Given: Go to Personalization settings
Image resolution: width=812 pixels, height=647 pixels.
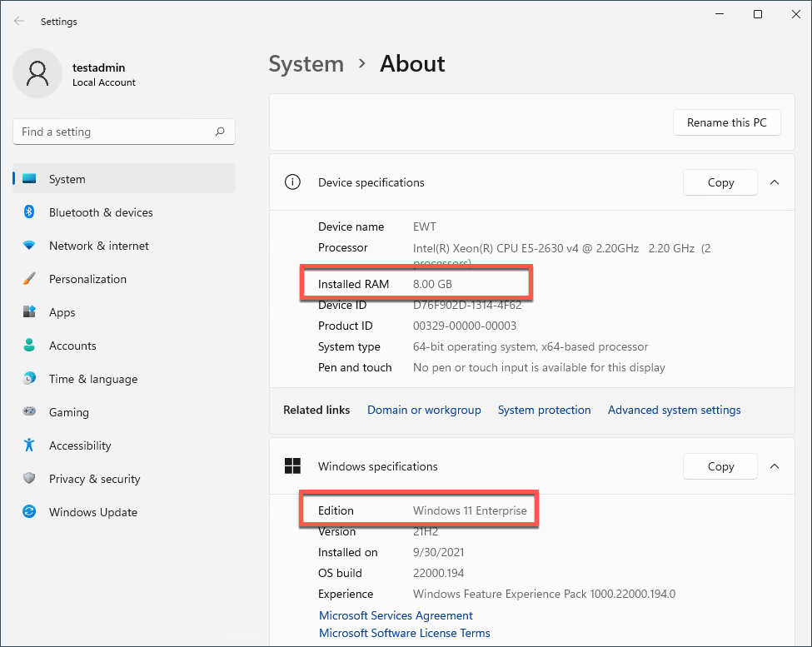Looking at the screenshot, I should (x=124, y=279).
